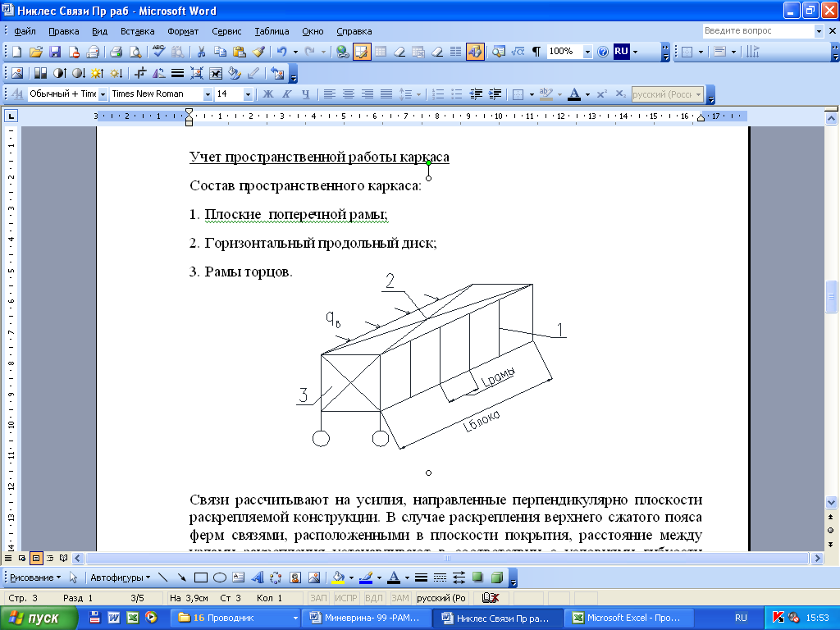Viewport: 840px width, 630px height.
Task: Apply the fill color paint bucket
Action: pos(339,577)
